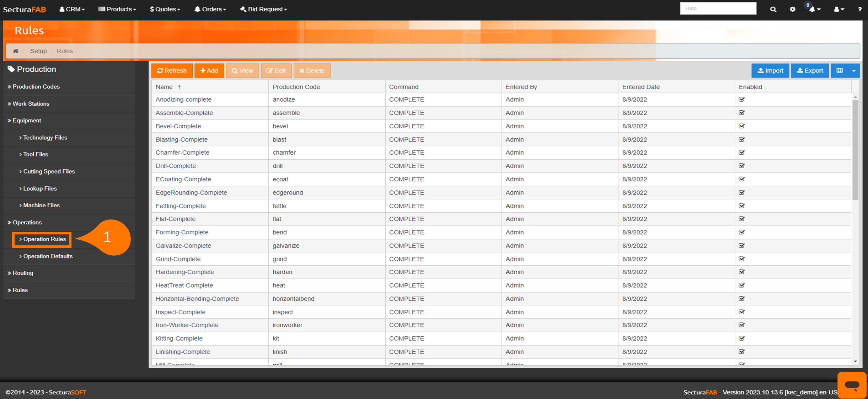The image size is (868, 399).
Task: Select the grid columns icon button
Action: (840, 70)
